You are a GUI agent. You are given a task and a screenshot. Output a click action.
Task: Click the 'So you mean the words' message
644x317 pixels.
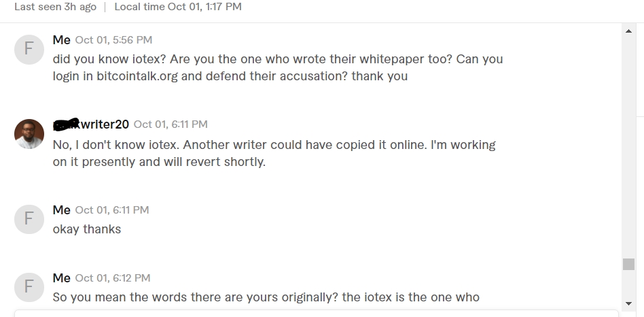point(266,297)
